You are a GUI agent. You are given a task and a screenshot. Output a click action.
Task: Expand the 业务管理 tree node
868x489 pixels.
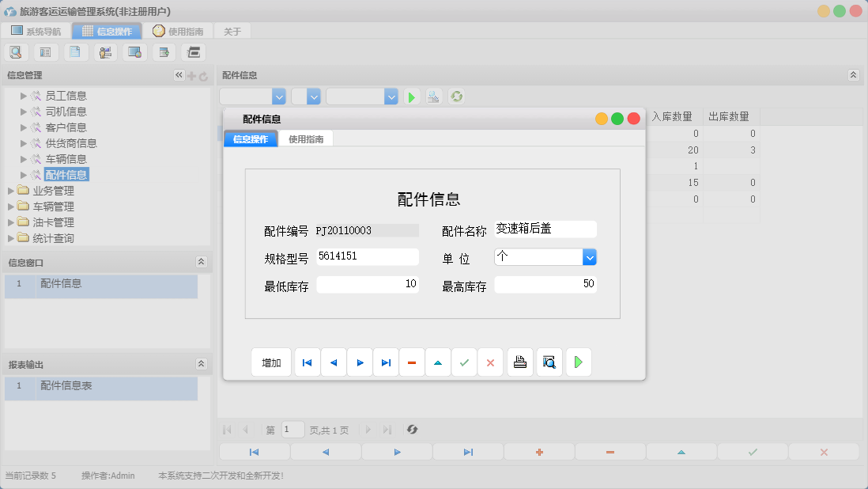point(11,190)
